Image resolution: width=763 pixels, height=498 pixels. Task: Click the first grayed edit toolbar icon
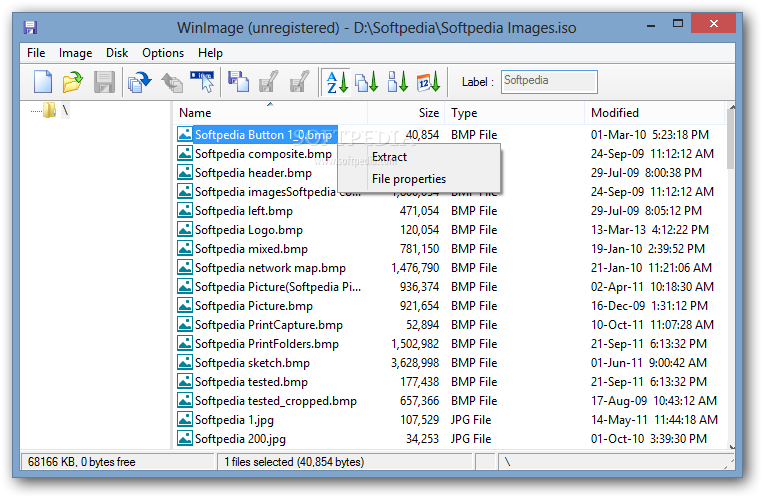click(269, 81)
